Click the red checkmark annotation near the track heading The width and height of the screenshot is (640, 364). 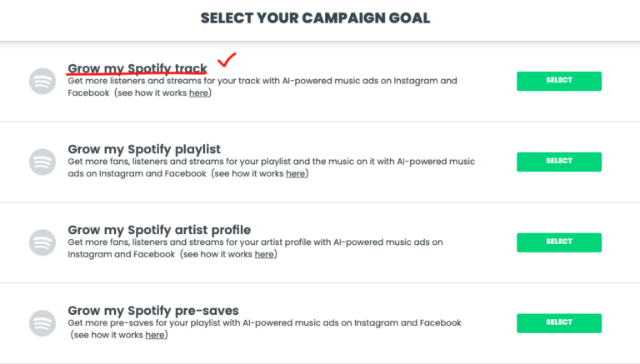coord(227,60)
